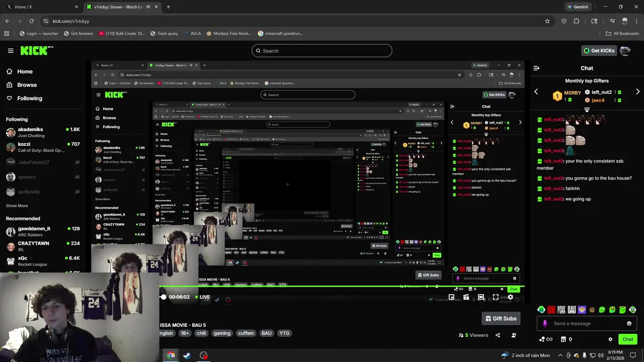Open chat settings gear beside Chat button
644x362 pixels.
610,339
